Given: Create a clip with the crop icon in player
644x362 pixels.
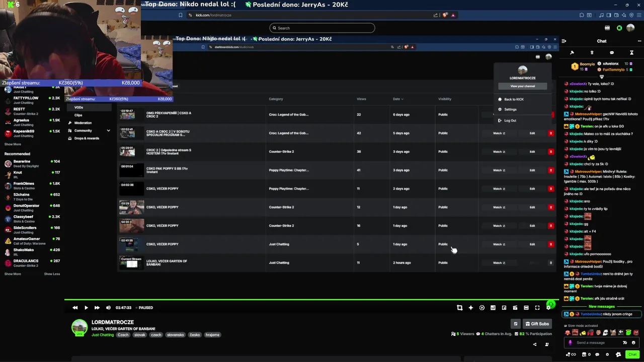Looking at the screenshot, I should (x=459, y=308).
